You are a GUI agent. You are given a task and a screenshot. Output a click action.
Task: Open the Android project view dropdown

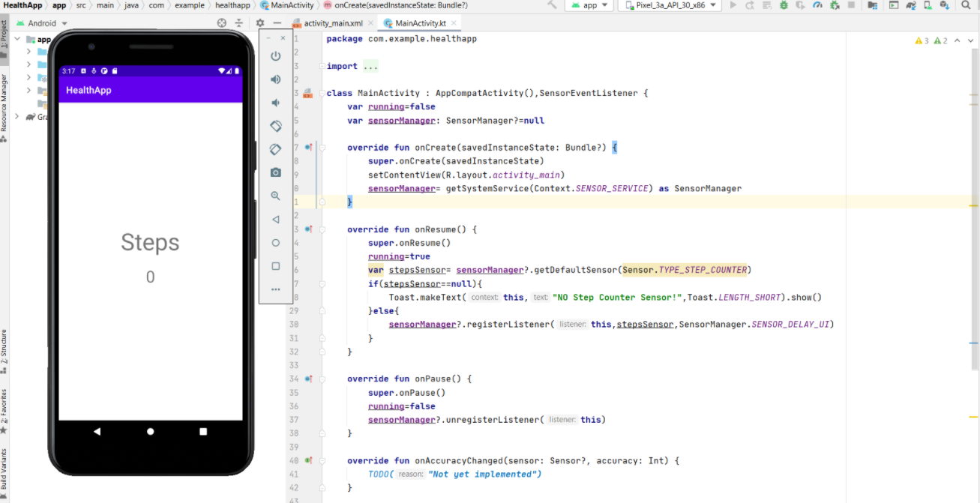[x=42, y=23]
